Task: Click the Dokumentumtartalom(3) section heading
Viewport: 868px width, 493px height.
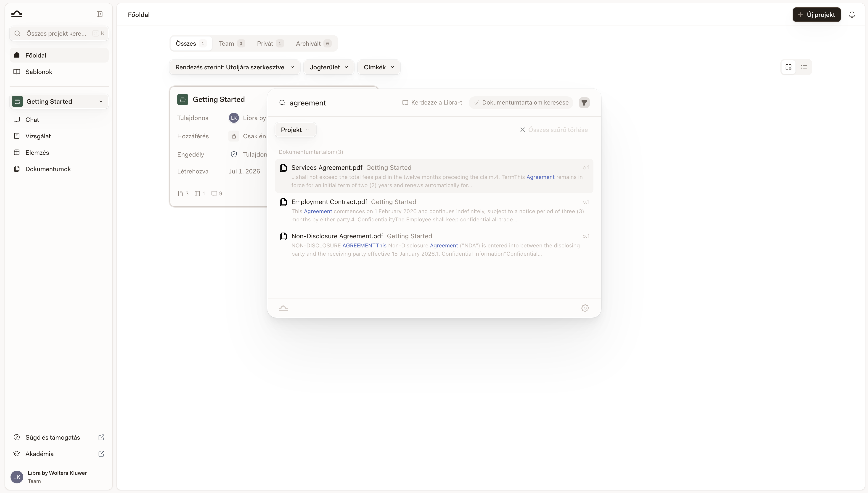Action: tap(311, 152)
